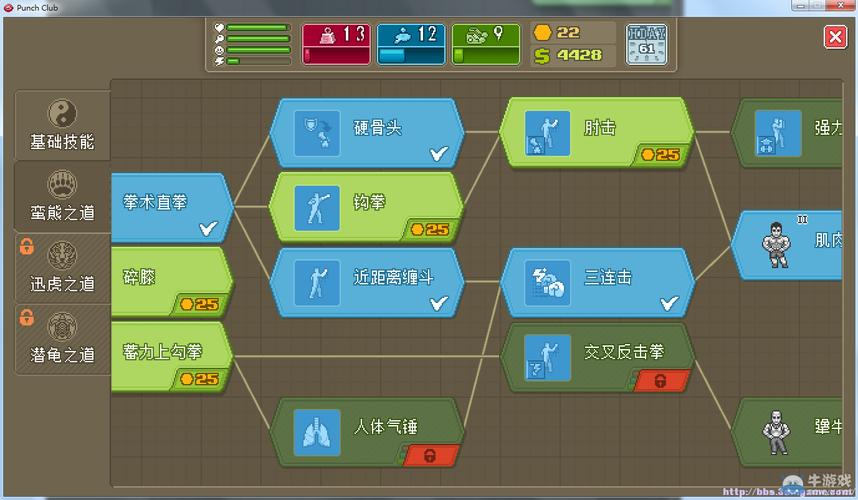The height and width of the screenshot is (500, 858).
Task: Click the red lock badge on 人体气锤
Action: pyautogui.click(x=431, y=456)
